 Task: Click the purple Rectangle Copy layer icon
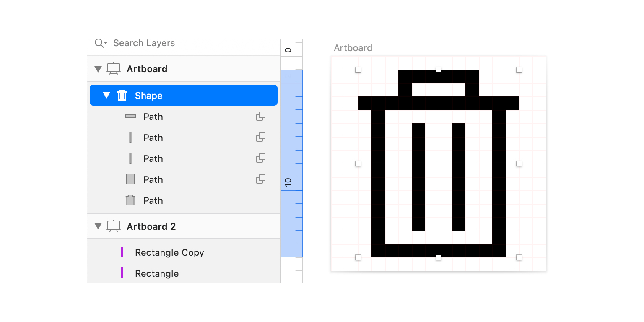[122, 252]
